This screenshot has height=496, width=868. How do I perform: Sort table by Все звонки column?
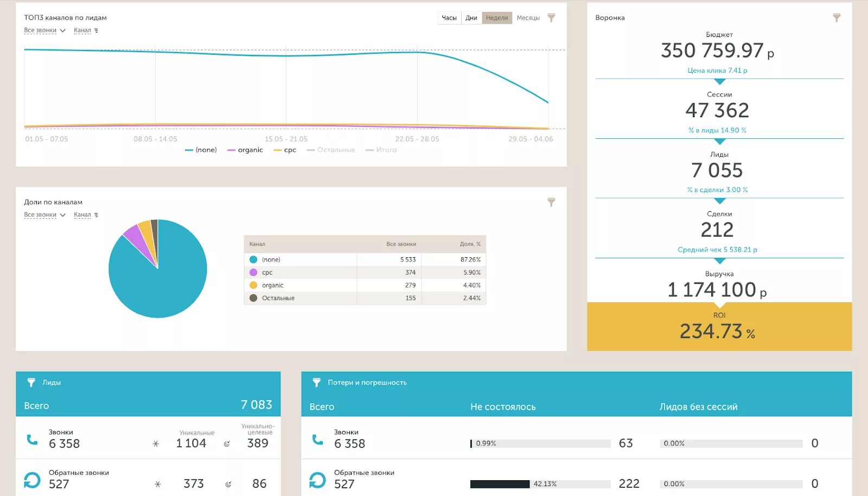[401, 244]
